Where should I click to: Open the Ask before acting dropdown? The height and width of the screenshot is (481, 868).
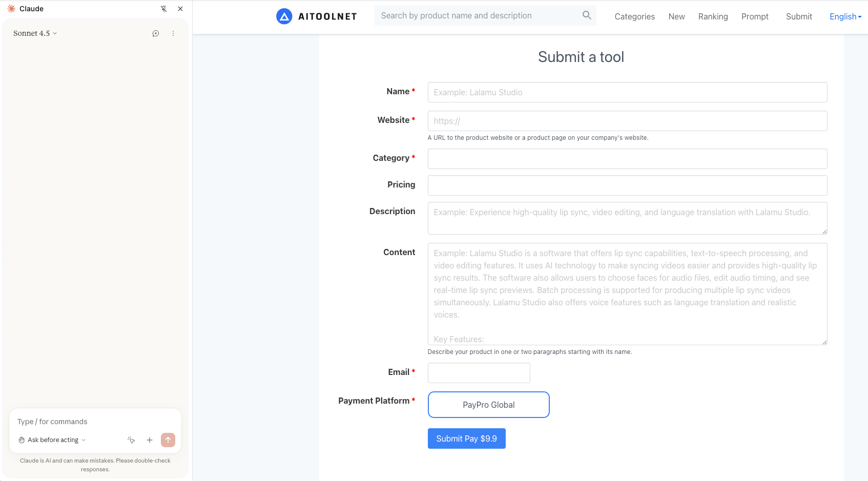coord(52,440)
